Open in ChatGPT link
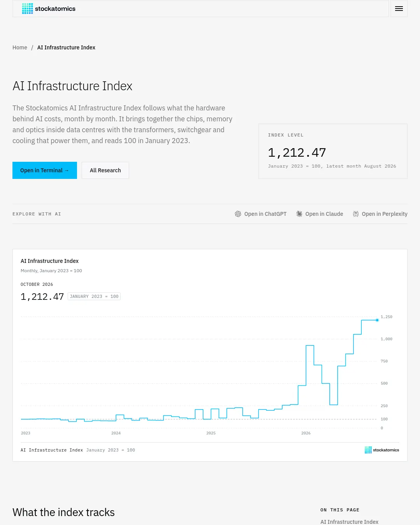The image size is (420, 525). tap(261, 214)
